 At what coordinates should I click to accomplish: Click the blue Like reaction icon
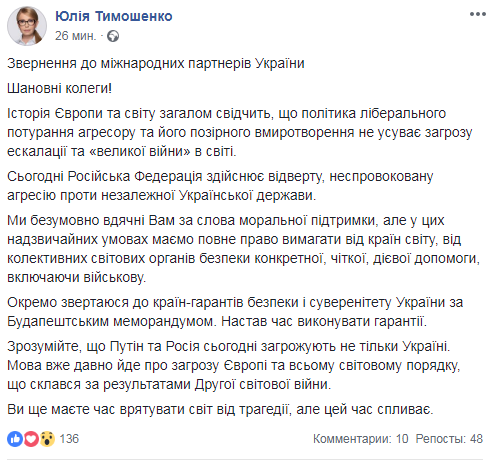click(15, 439)
